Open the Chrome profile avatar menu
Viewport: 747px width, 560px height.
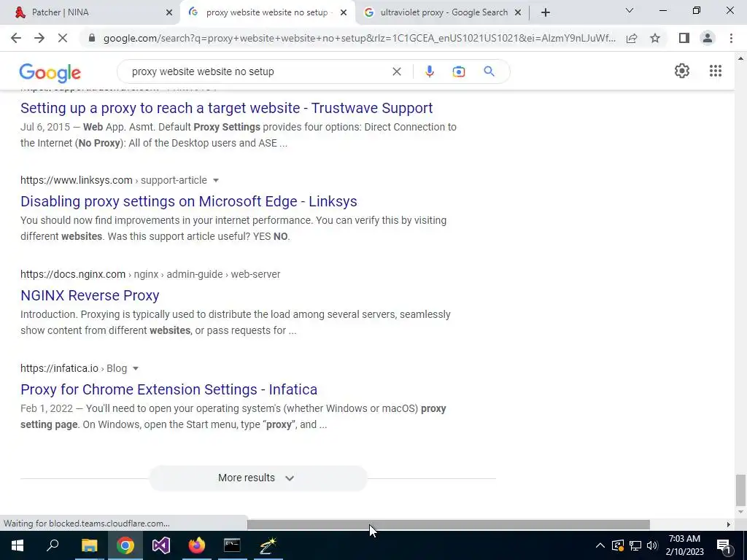pyautogui.click(x=708, y=38)
